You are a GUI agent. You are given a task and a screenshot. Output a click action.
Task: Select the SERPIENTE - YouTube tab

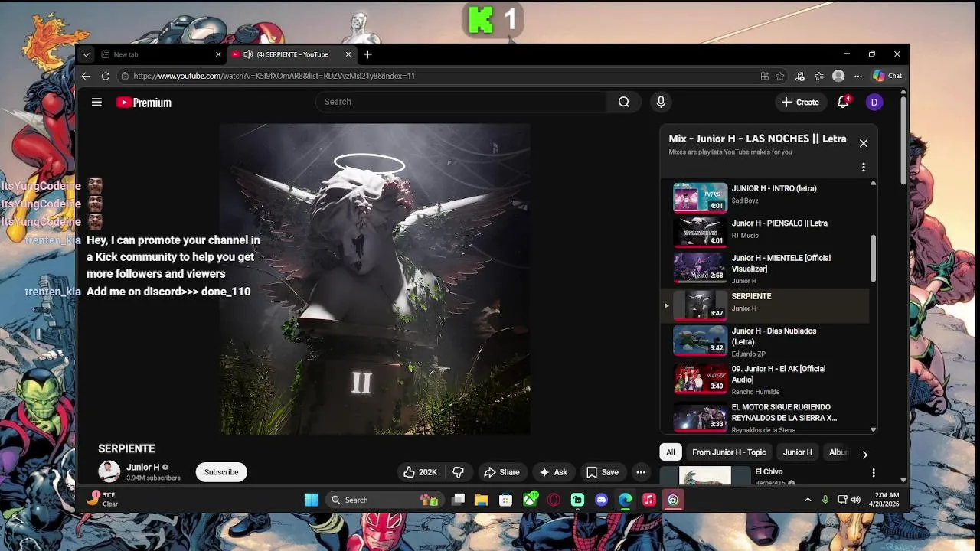(292, 54)
